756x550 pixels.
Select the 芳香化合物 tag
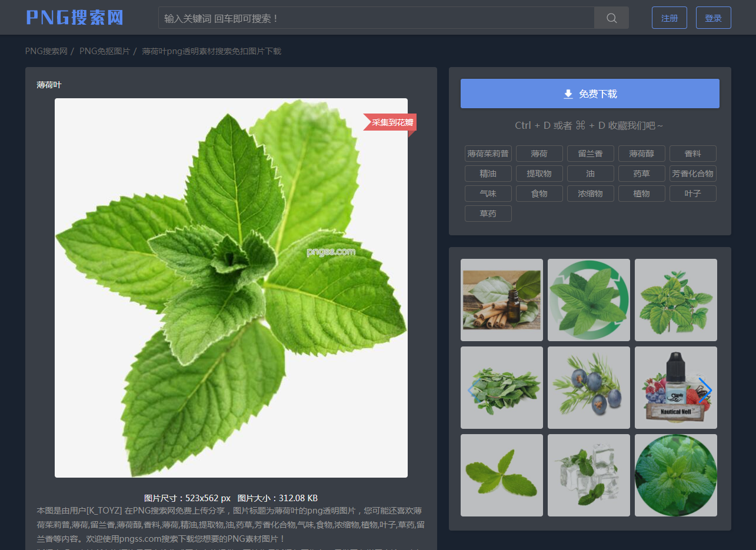pyautogui.click(x=693, y=174)
